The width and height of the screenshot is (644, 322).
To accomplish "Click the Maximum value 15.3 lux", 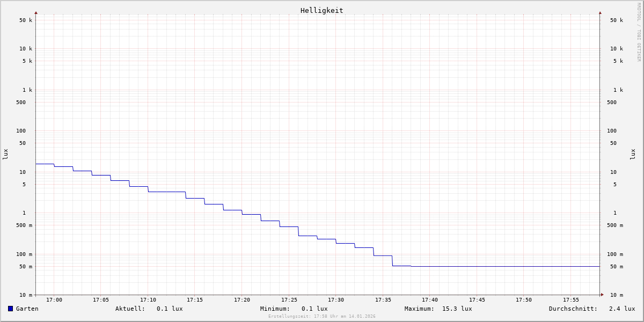I will pos(457,309).
